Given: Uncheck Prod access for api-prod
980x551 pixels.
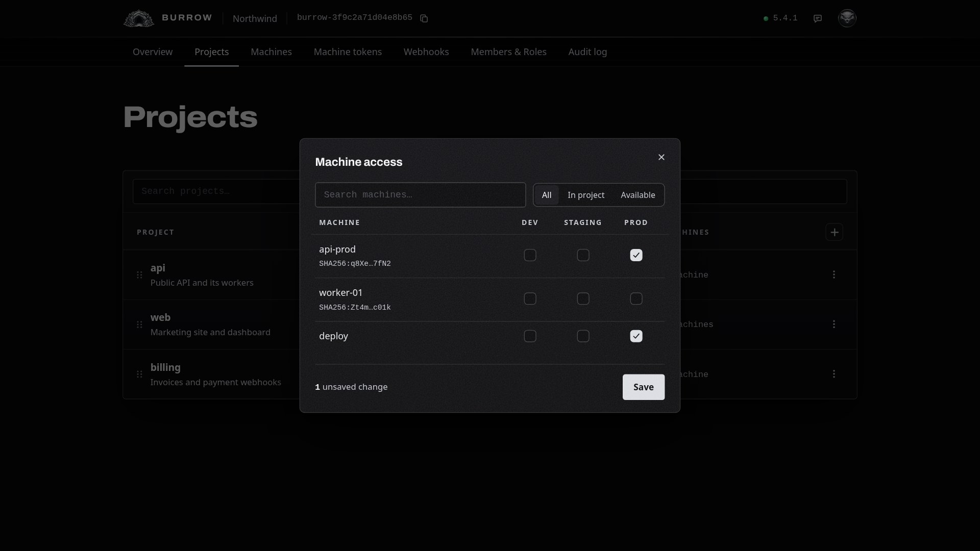Looking at the screenshot, I should click(x=636, y=255).
